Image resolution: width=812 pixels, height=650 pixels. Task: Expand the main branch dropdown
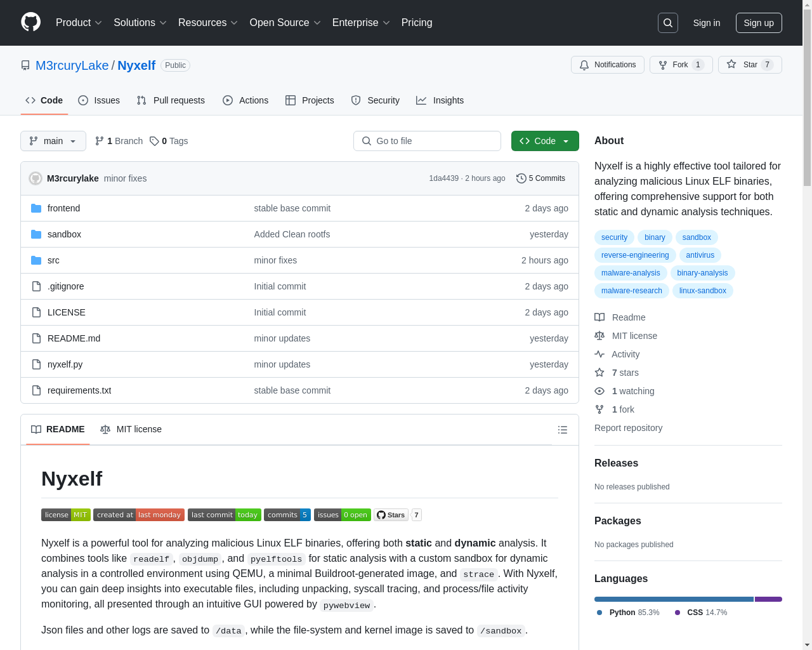tap(53, 141)
